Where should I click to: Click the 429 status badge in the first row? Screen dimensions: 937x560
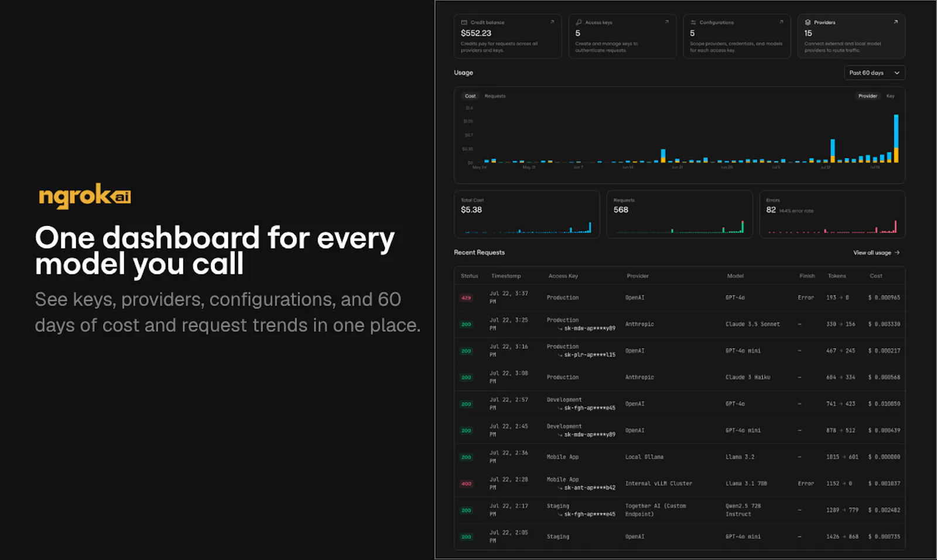coord(466,298)
